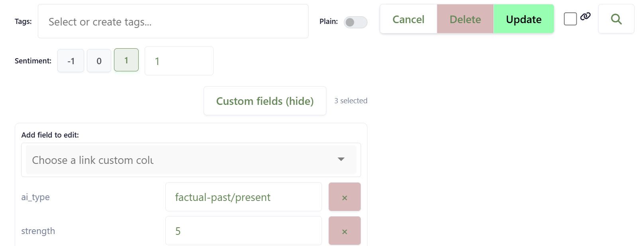Click the sentiment number input field

[x=179, y=61]
